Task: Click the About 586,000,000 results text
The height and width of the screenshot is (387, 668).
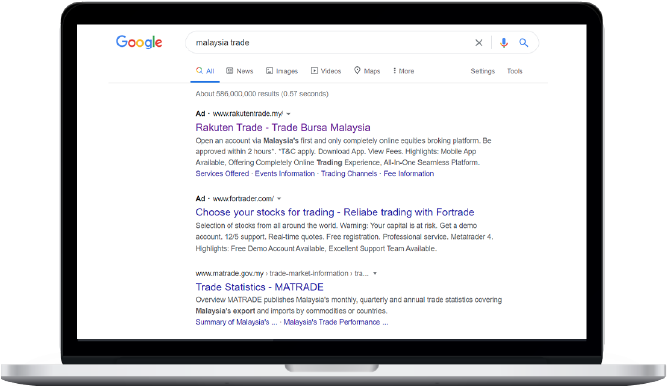Action: tap(262, 94)
